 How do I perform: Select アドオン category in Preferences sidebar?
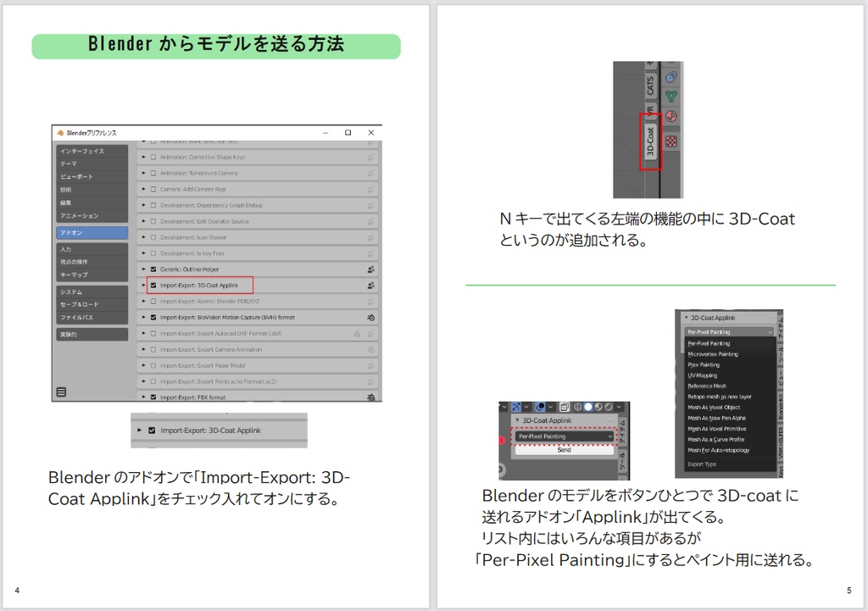92,233
